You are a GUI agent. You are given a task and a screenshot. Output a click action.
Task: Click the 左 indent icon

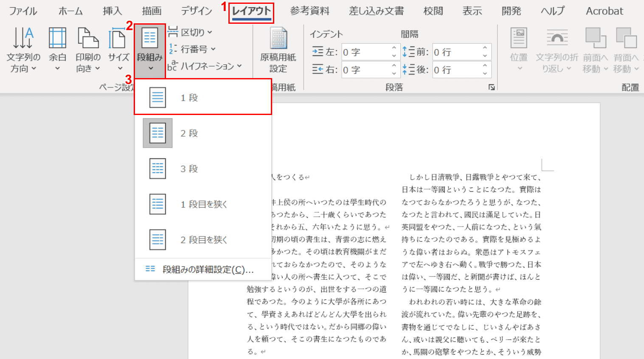click(318, 52)
